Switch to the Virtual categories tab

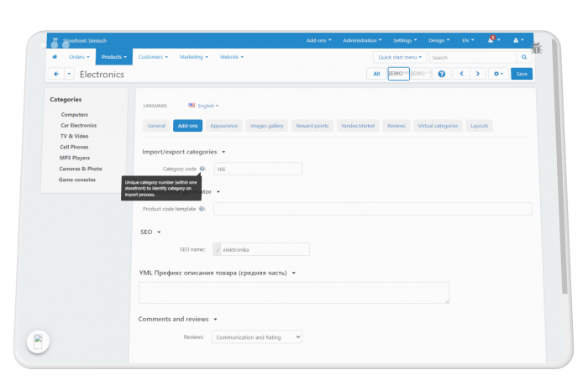click(x=438, y=126)
